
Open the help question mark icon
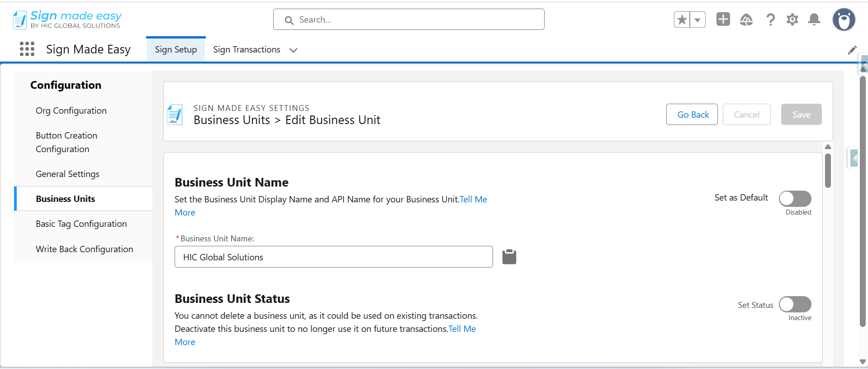(770, 19)
